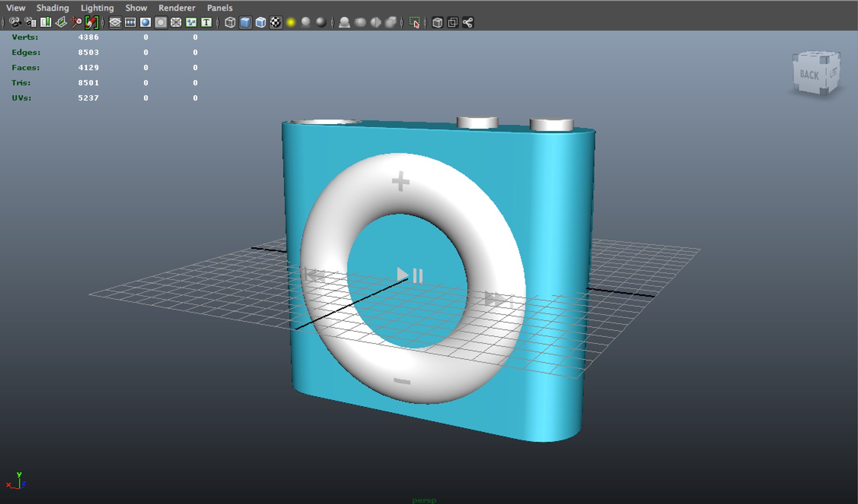Viewport: 858px width, 504px height.
Task: Toggle the Safe Title T icon
Action: point(206,22)
